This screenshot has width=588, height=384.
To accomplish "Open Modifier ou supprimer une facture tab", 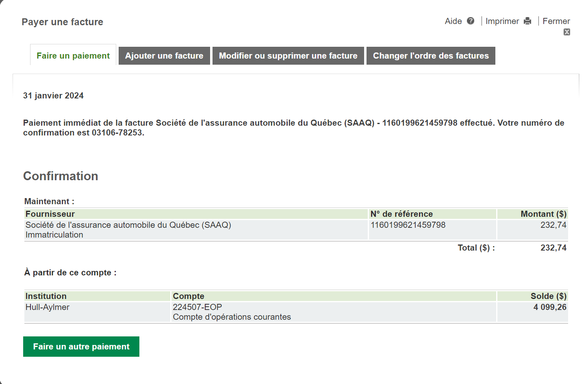I will (288, 56).
